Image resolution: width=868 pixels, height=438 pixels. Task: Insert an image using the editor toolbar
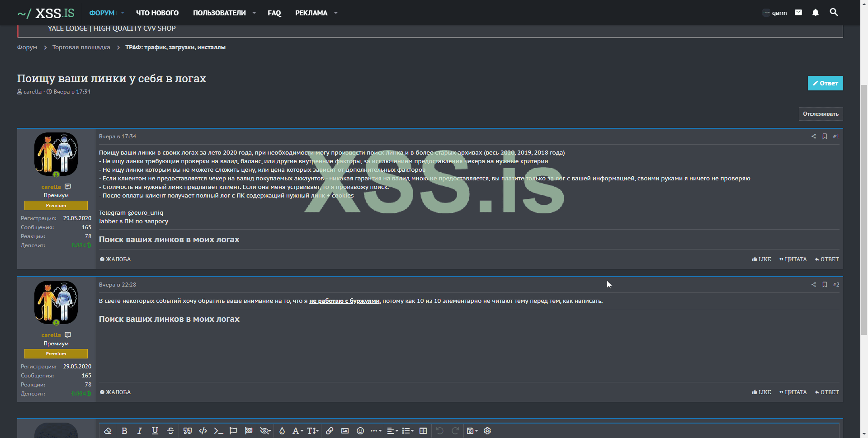(345, 431)
